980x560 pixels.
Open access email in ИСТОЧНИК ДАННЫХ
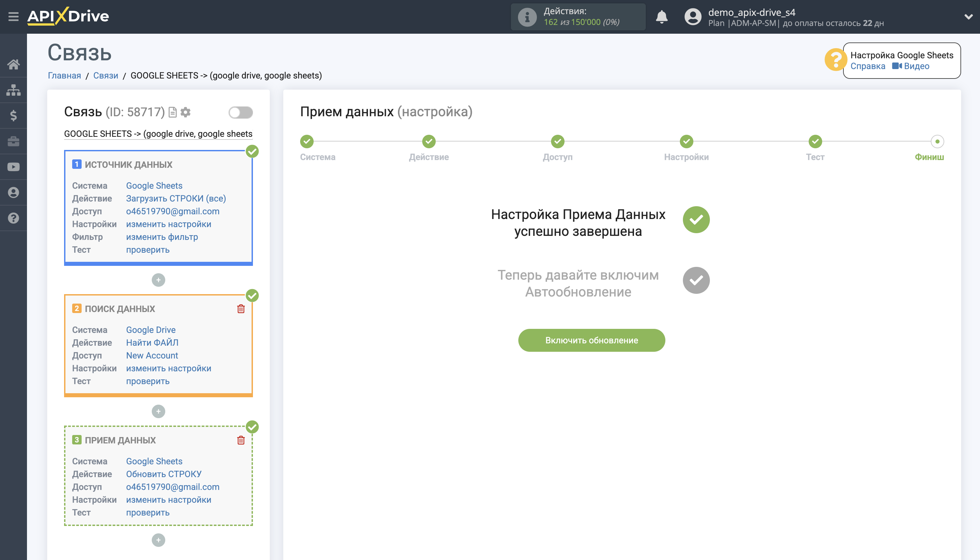pos(173,212)
